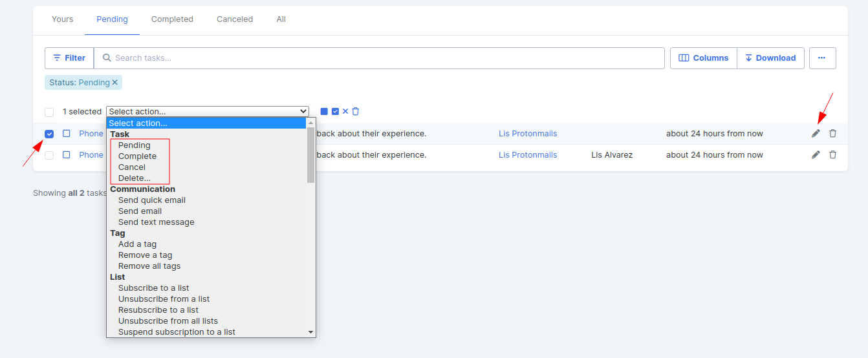Click the solid blue square pending icon in the bulk toolbar
This screenshot has height=358, width=868.
[x=324, y=111]
